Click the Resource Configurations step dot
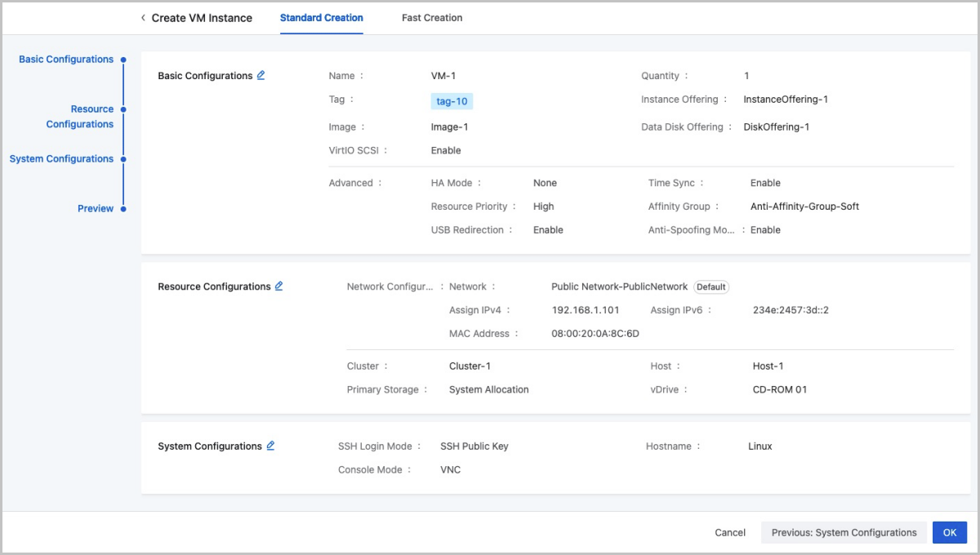Screen dimensions: 980x555 coord(123,109)
